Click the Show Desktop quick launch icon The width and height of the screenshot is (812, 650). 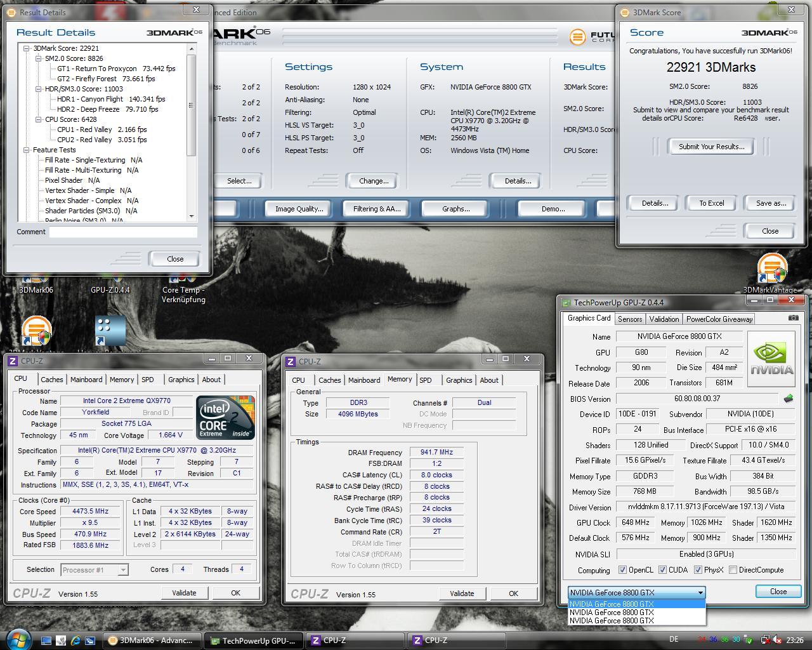46,640
